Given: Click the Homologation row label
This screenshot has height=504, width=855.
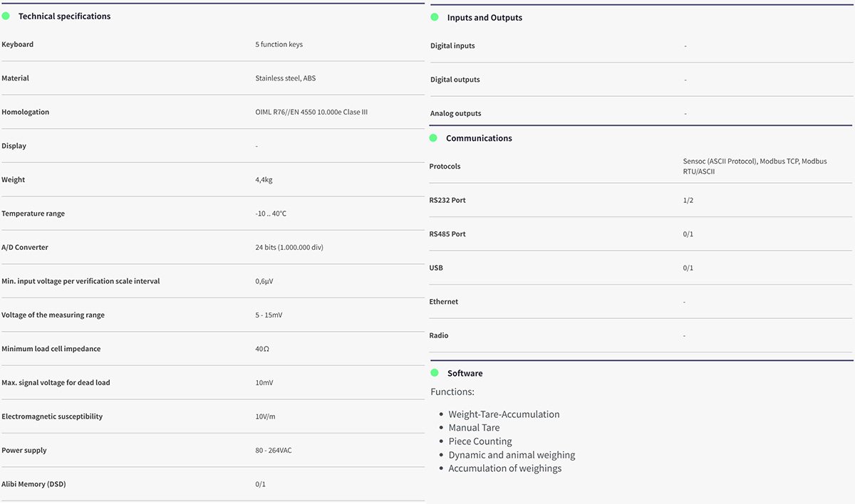Looking at the screenshot, I should pyautogui.click(x=26, y=112).
